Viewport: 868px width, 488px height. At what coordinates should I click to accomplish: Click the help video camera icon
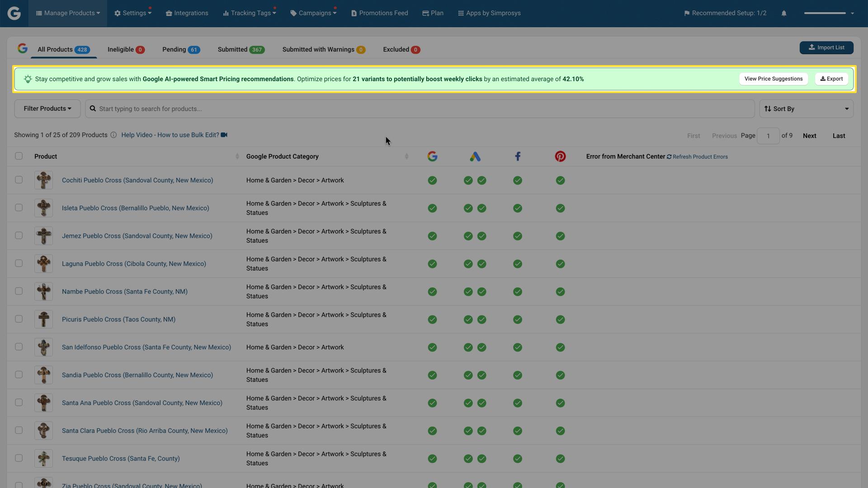coord(224,135)
